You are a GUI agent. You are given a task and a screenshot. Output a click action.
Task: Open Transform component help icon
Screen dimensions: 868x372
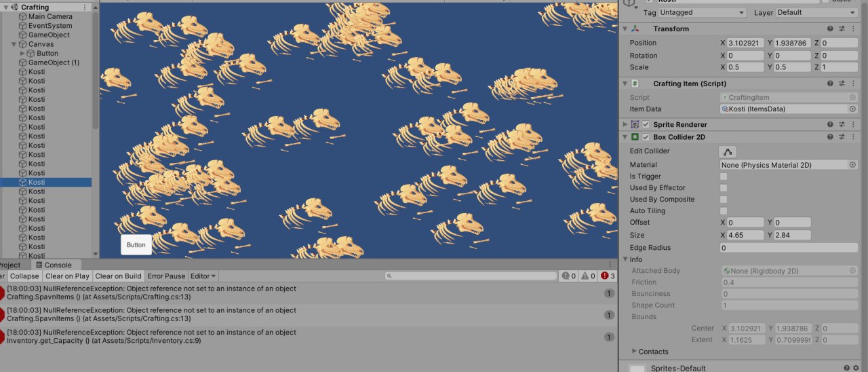click(x=830, y=29)
